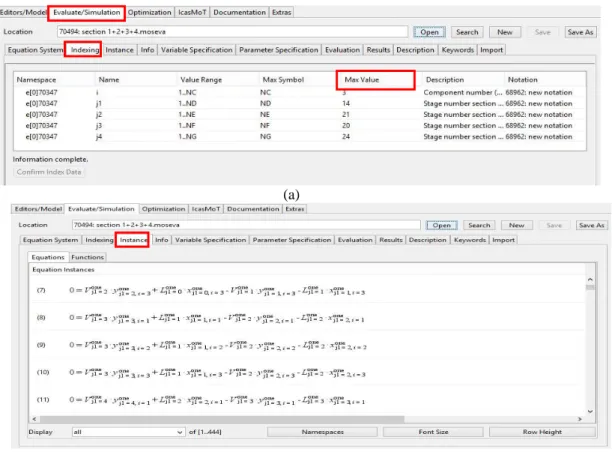This screenshot has height=452, width=612.
Task: Click Location field in upper window
Action: pyautogui.click(x=232, y=32)
